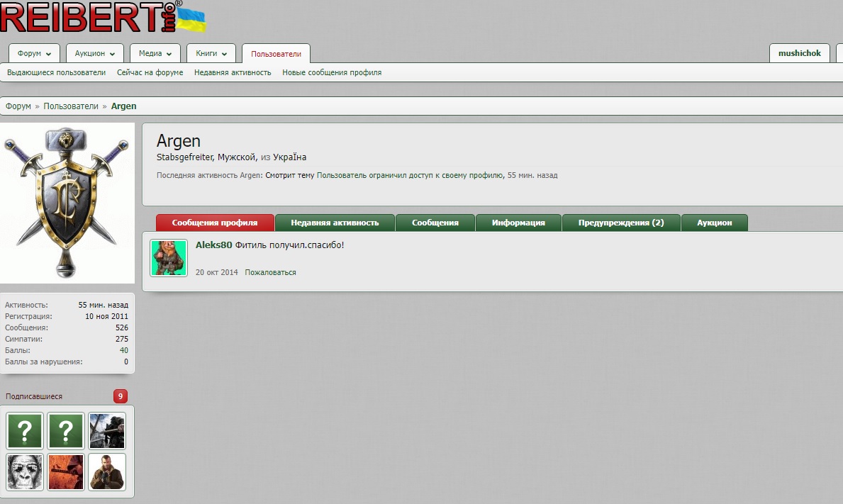The image size is (843, 504).
Task: Switch to the green Недавняя активность tab
Action: tap(335, 223)
